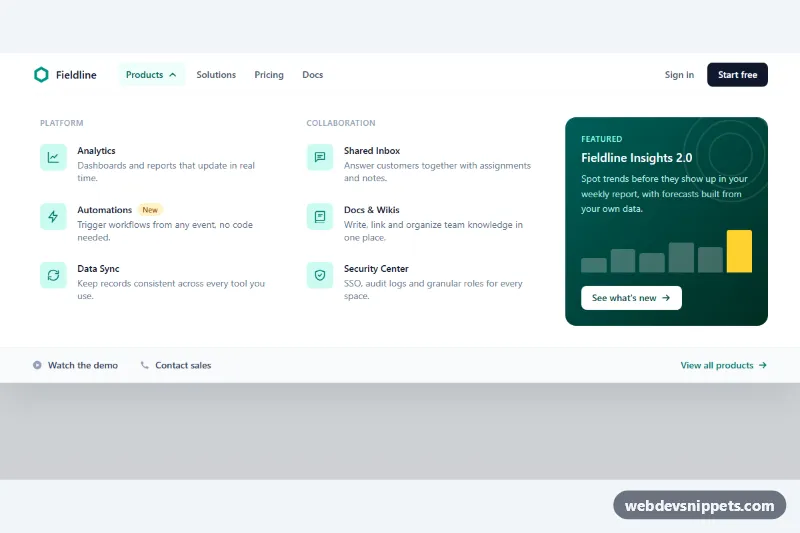Screen dimensions: 800x533
Task: Click the Docs & Wikis book icon
Action: 320,216
